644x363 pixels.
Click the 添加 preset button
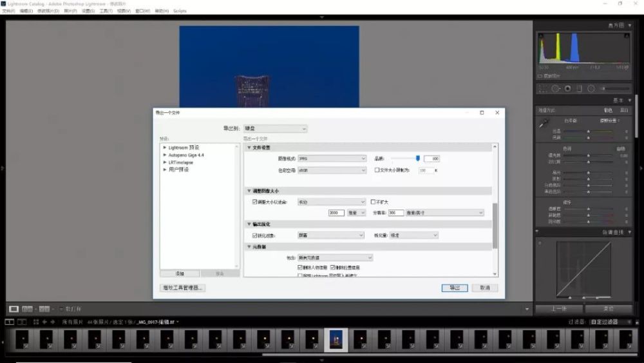pyautogui.click(x=180, y=273)
